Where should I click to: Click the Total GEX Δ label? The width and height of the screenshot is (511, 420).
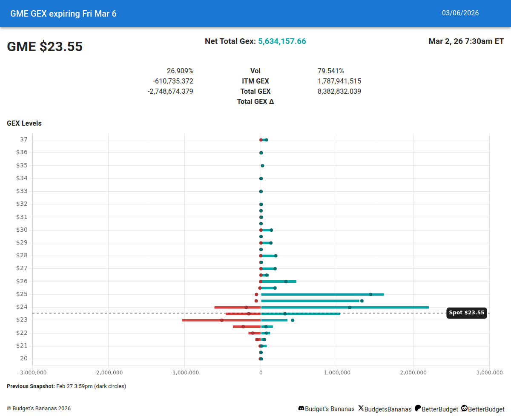[x=255, y=102]
